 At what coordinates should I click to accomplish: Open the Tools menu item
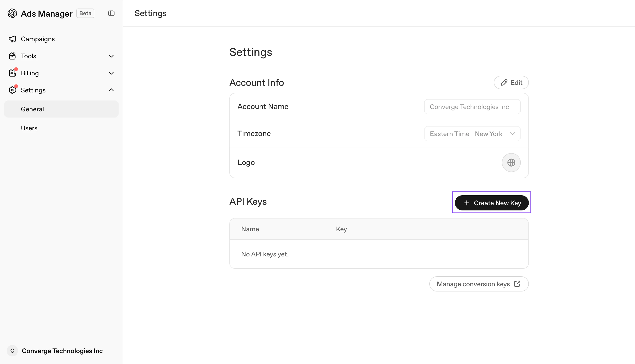61,56
